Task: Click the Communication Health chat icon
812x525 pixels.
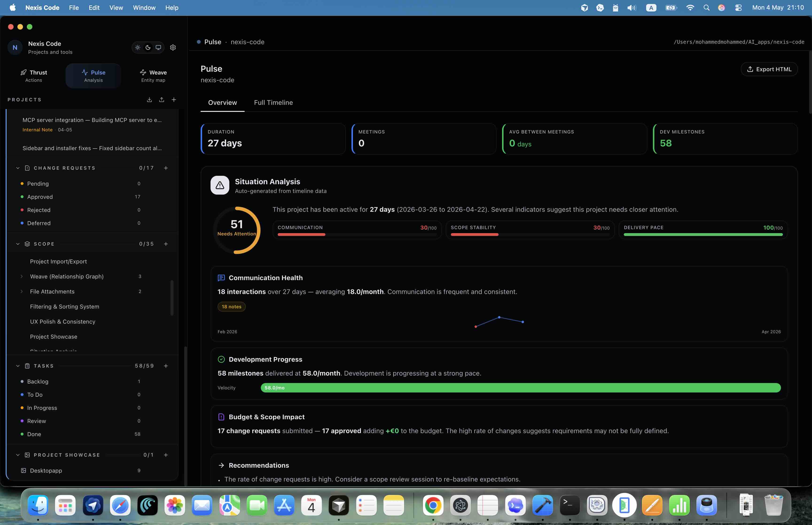Action: pyautogui.click(x=221, y=278)
